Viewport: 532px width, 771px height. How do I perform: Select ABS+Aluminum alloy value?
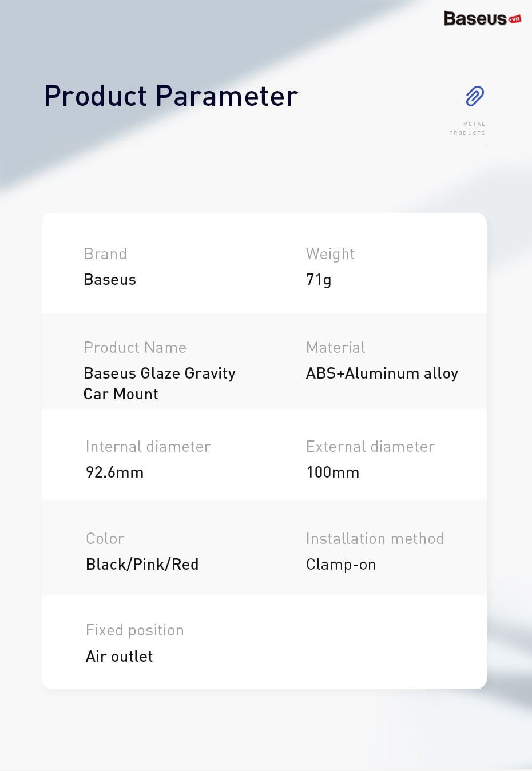(x=382, y=373)
